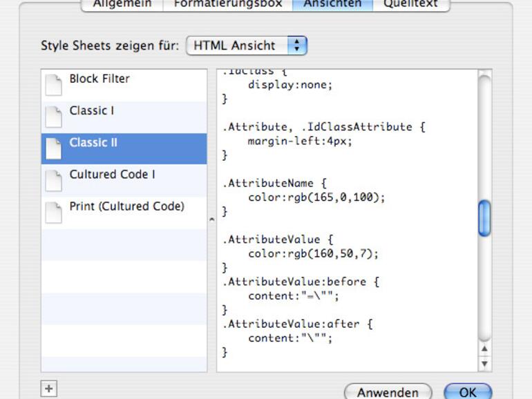Select Print (Cultured Code) in list

coord(126,206)
